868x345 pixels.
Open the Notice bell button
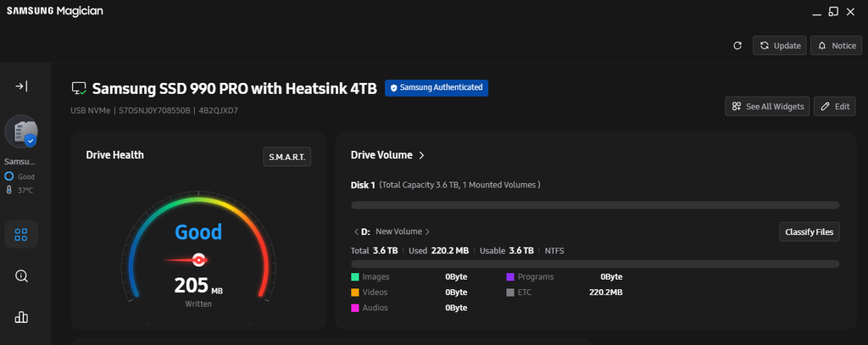coord(837,46)
